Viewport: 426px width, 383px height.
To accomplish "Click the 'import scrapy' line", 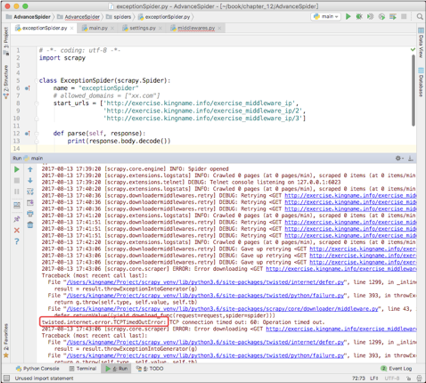I will click(x=62, y=58).
